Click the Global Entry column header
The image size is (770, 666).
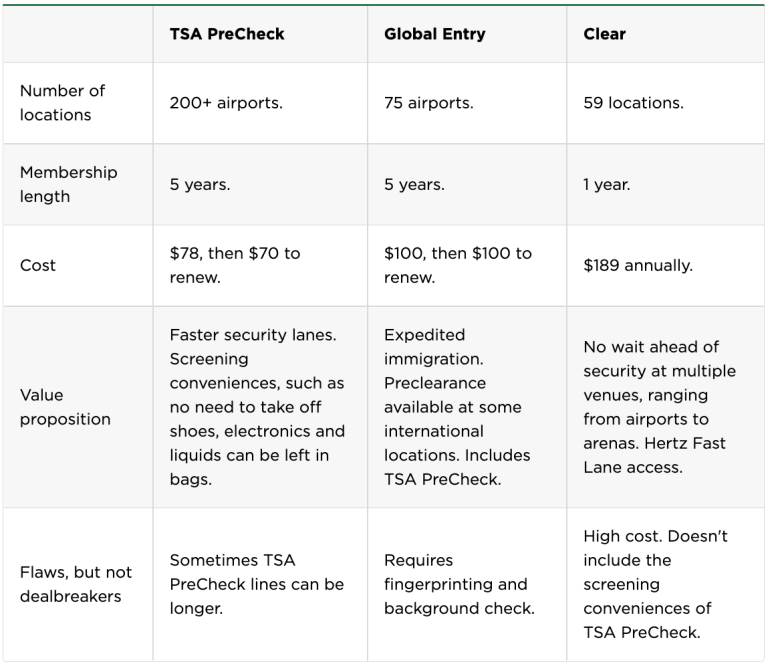[434, 34]
